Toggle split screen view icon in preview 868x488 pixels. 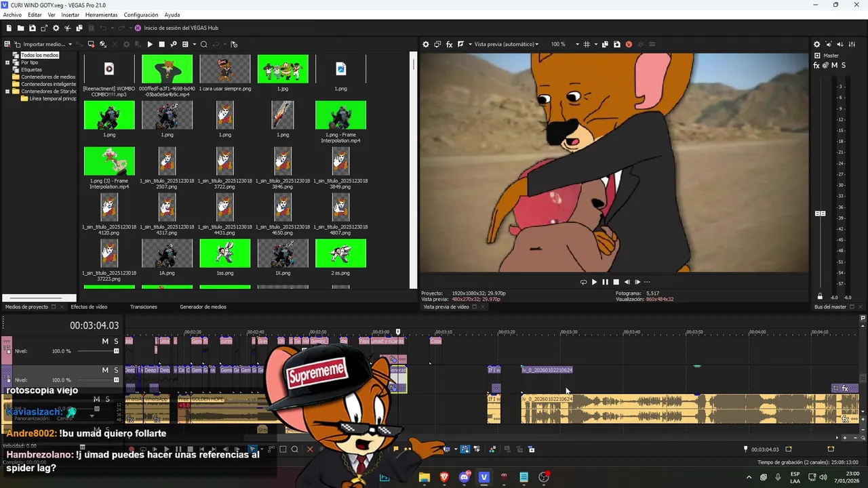point(461,44)
